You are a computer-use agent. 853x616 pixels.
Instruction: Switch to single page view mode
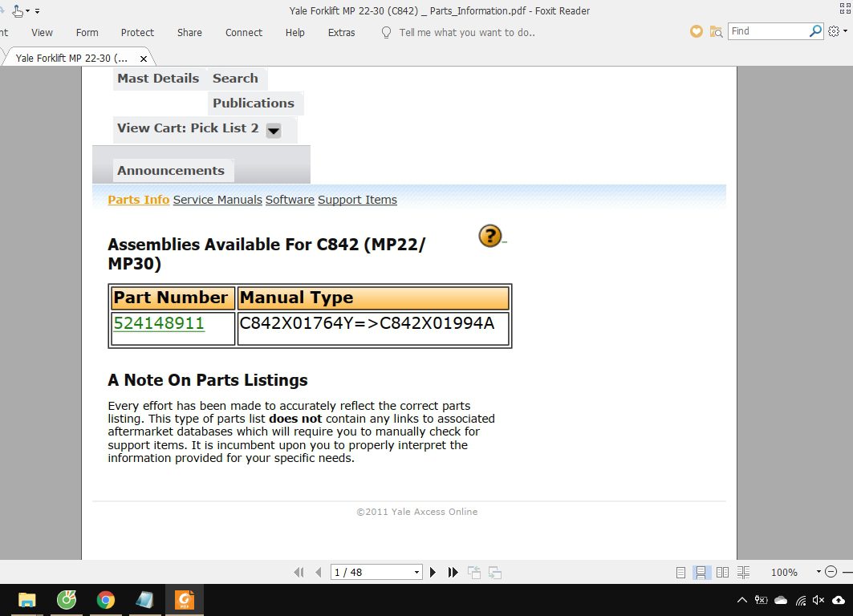[680, 572]
